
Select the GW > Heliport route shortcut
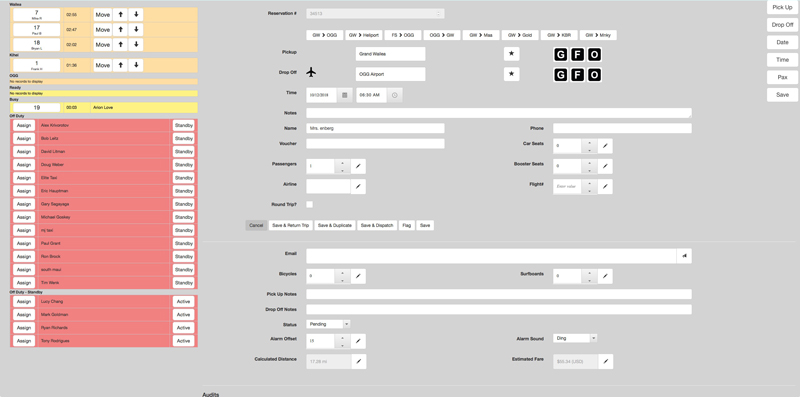click(363, 35)
